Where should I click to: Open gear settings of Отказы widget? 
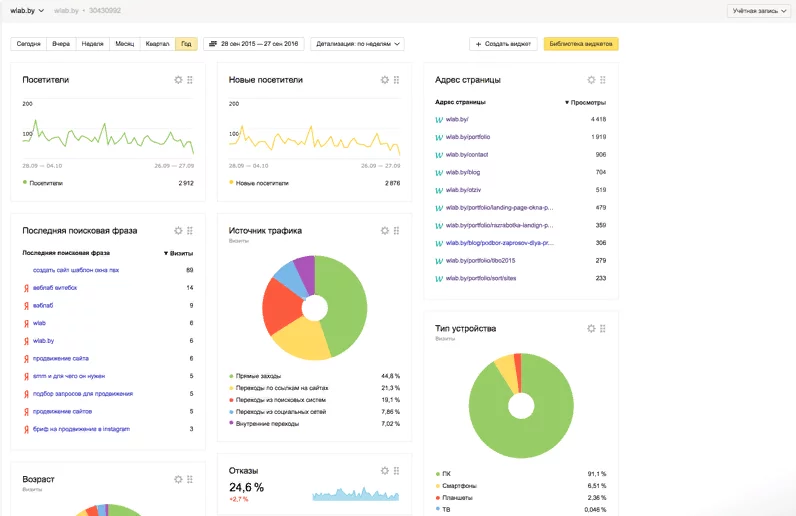tap(385, 471)
